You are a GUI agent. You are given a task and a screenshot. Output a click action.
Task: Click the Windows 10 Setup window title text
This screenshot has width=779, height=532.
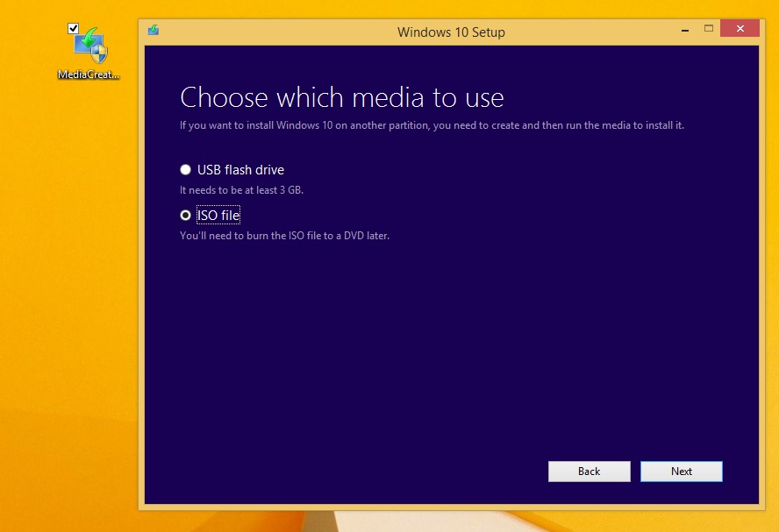451,32
